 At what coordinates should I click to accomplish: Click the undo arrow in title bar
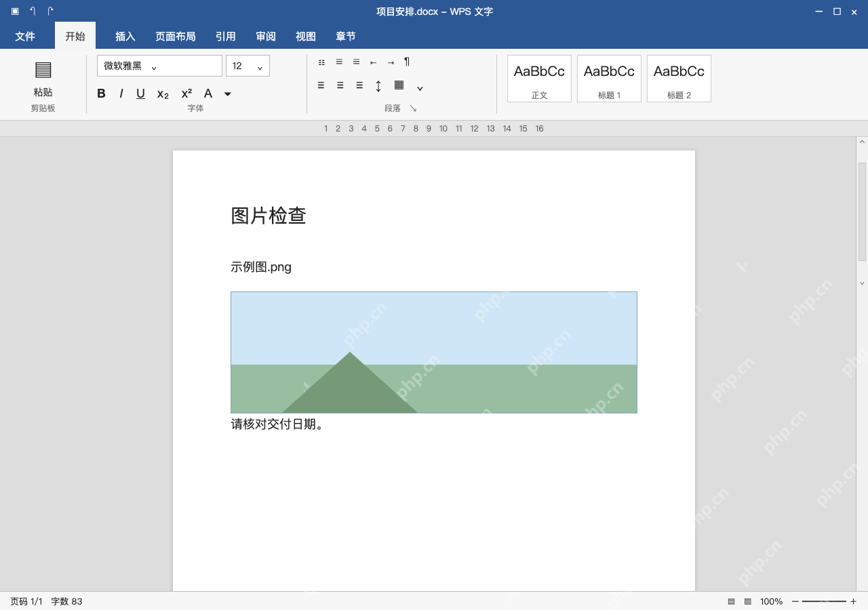pos(33,12)
